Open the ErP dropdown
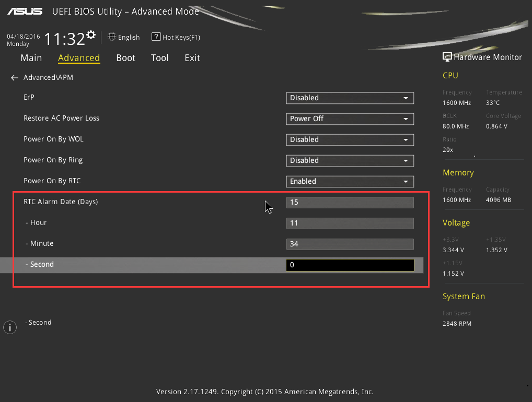The height and width of the screenshot is (402, 532). 350,98
